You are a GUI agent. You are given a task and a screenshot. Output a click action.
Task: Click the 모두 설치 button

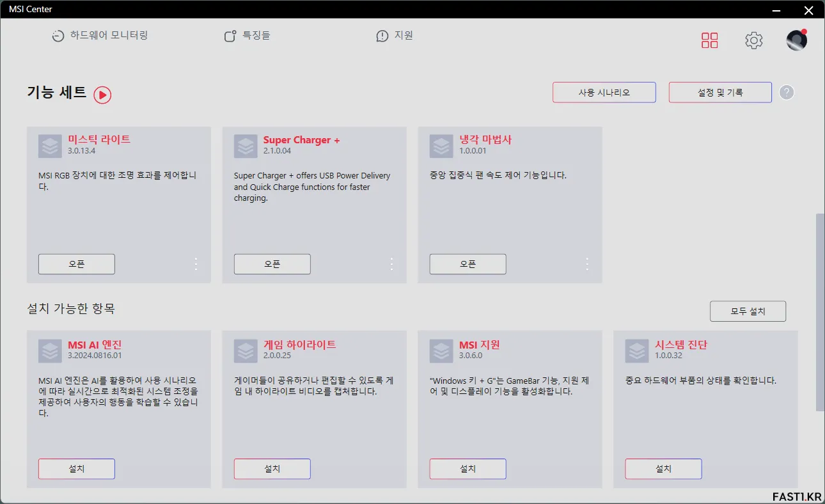(x=748, y=311)
